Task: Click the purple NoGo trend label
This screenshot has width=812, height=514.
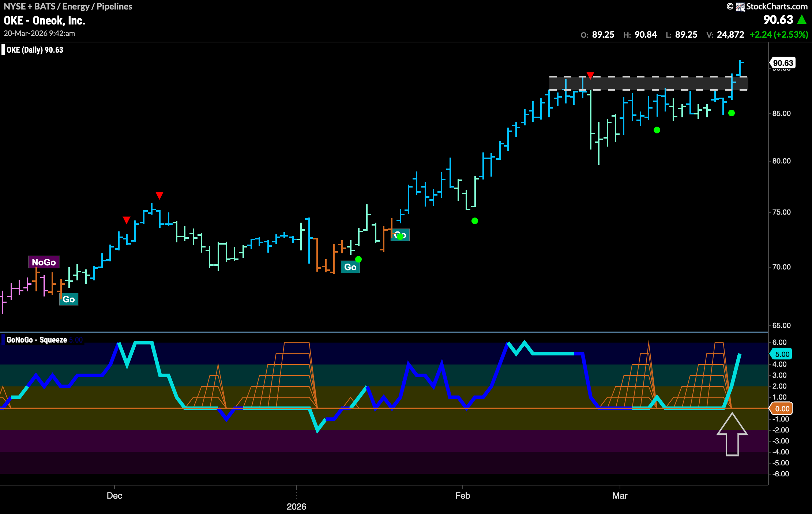Action: (x=44, y=262)
